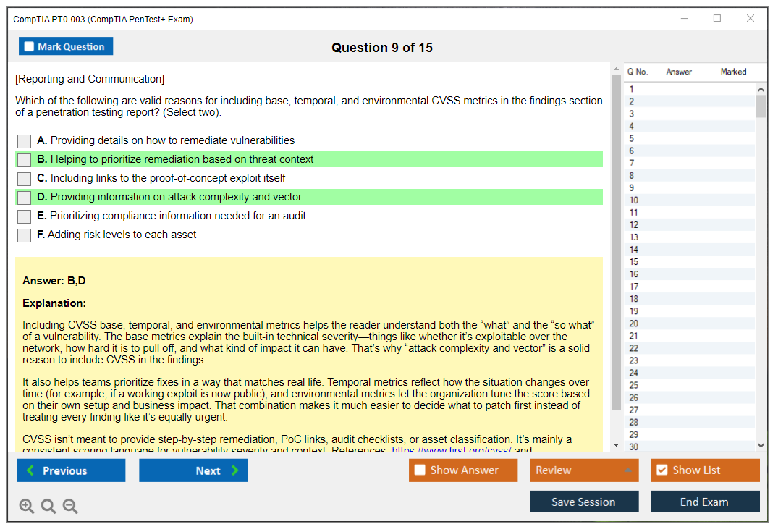Image resolution: width=778 pixels, height=532 pixels.
Task: Click explanation panel scroll up arrow
Action: click(616, 70)
